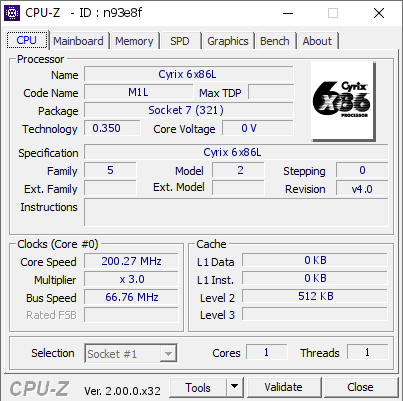Show the About tab
Viewport: 403px width, 401px height.
317,41
